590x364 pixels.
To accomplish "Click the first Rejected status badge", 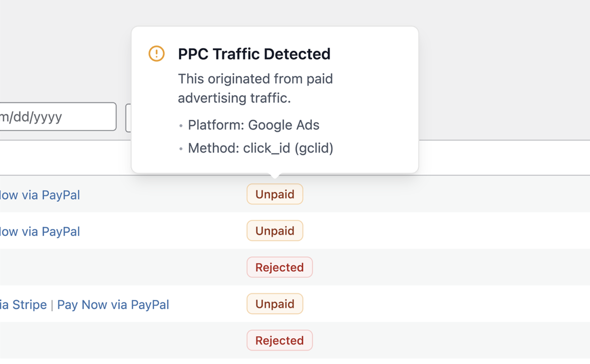I will click(x=279, y=267).
